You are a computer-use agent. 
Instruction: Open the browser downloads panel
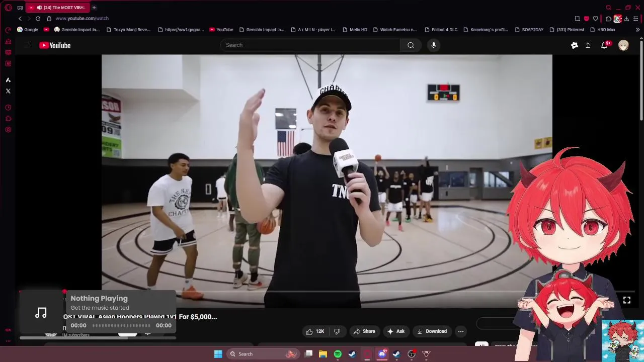(626, 19)
